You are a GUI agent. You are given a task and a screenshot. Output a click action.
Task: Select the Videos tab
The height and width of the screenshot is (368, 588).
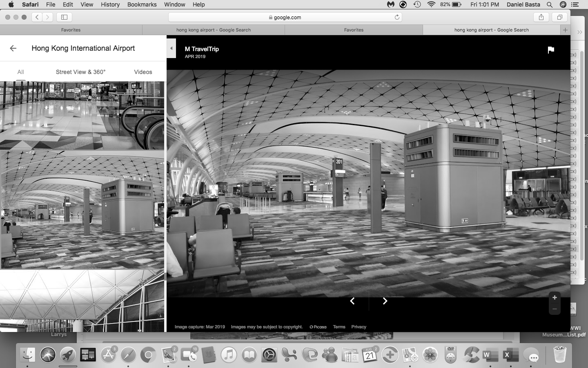(x=143, y=72)
